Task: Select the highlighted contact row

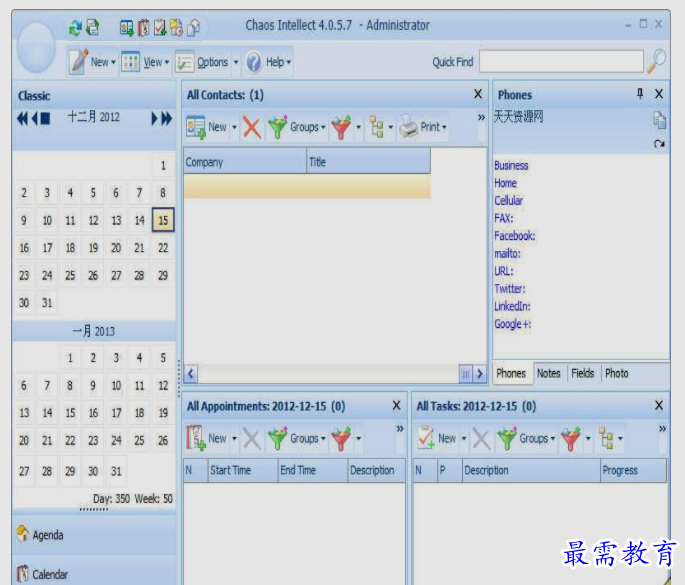Action: (x=307, y=186)
